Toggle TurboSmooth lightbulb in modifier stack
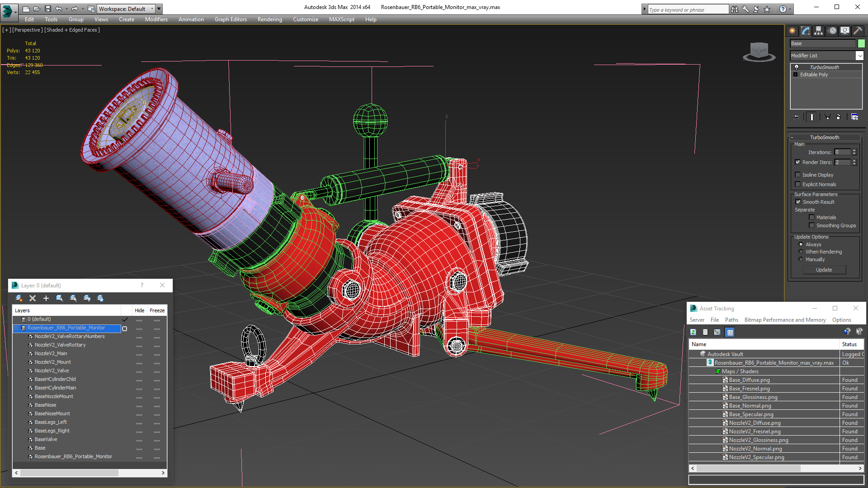The height and width of the screenshot is (488, 868). (x=797, y=67)
